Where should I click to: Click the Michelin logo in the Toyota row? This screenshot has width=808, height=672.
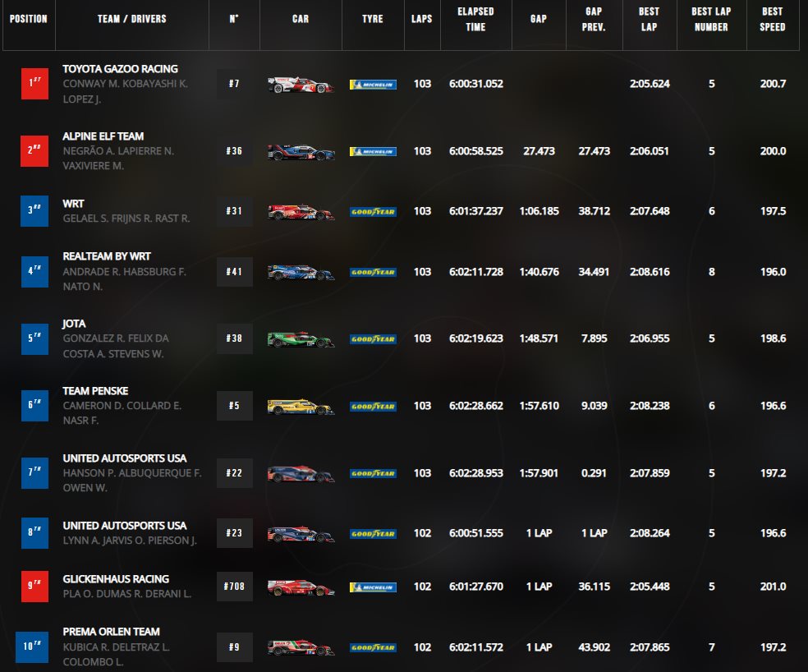(x=373, y=85)
